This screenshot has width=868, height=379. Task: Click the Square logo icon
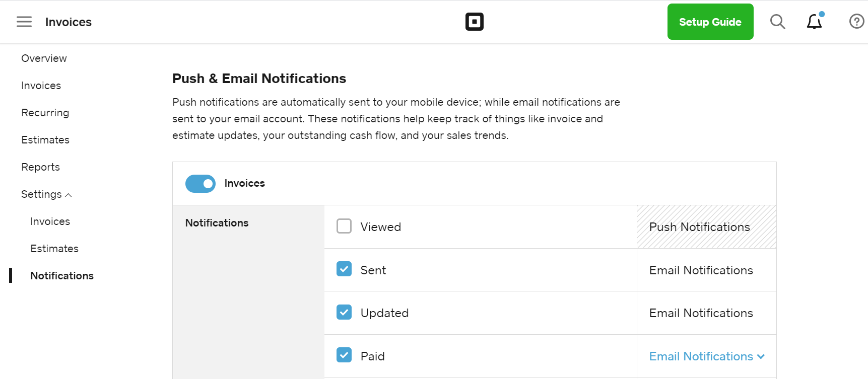[475, 22]
